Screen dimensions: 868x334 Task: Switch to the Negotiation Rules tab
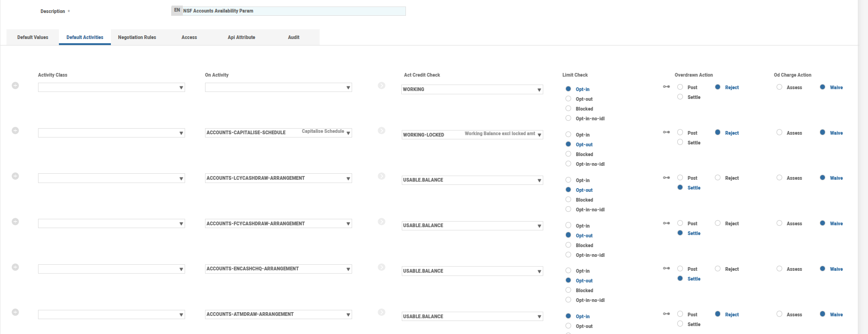click(137, 37)
